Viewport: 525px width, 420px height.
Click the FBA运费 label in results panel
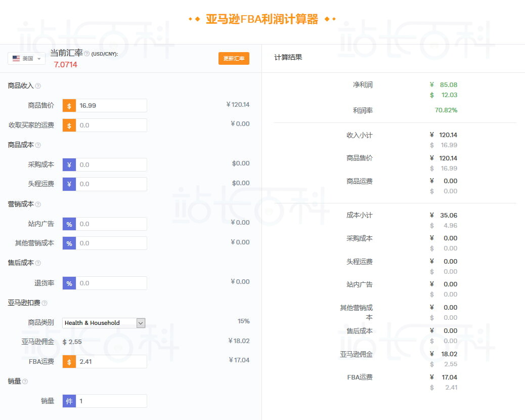360,377
